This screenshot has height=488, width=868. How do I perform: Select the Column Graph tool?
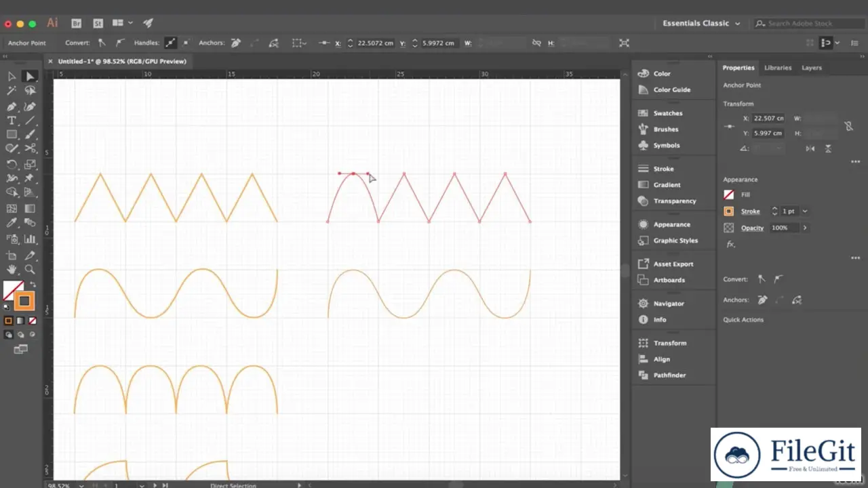[x=30, y=239]
